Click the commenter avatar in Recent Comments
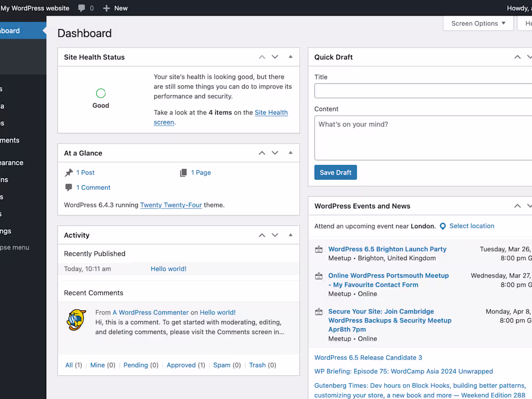The width and height of the screenshot is (532, 399). pyautogui.click(x=76, y=320)
